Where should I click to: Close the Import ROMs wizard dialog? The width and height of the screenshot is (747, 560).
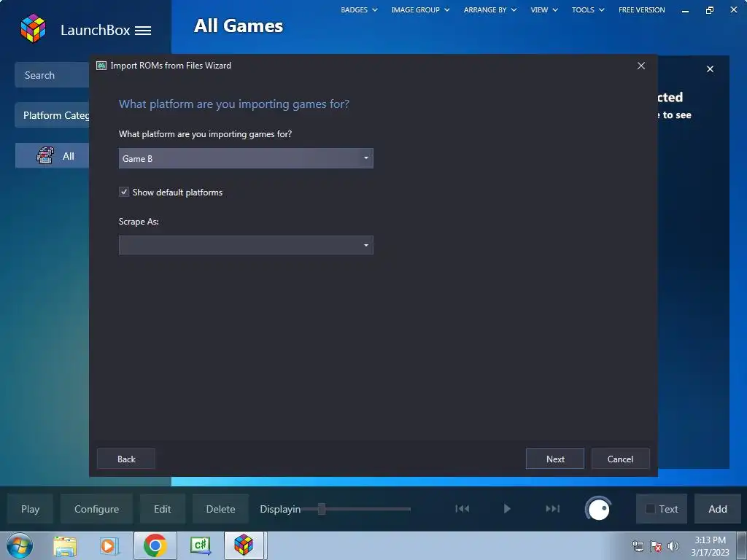(641, 66)
